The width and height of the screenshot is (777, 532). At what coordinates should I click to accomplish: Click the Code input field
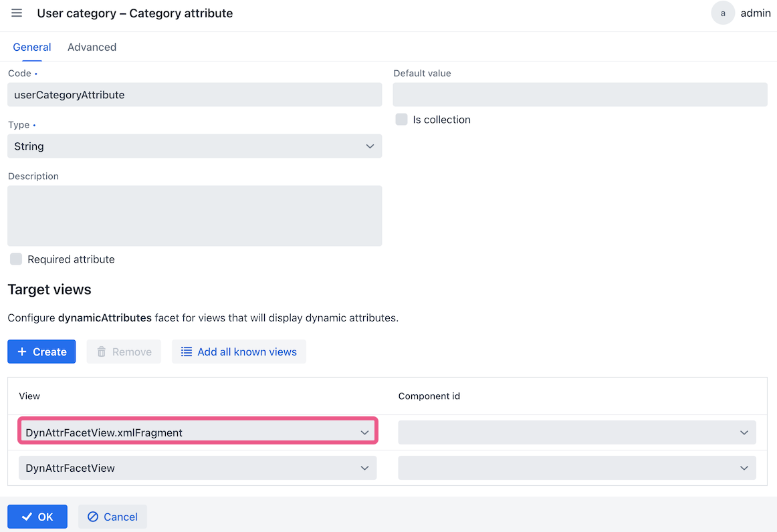point(195,95)
